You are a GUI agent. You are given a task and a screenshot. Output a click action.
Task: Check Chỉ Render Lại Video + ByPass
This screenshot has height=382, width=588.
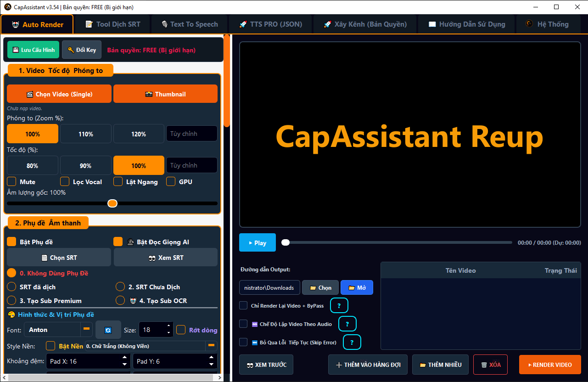(243, 305)
